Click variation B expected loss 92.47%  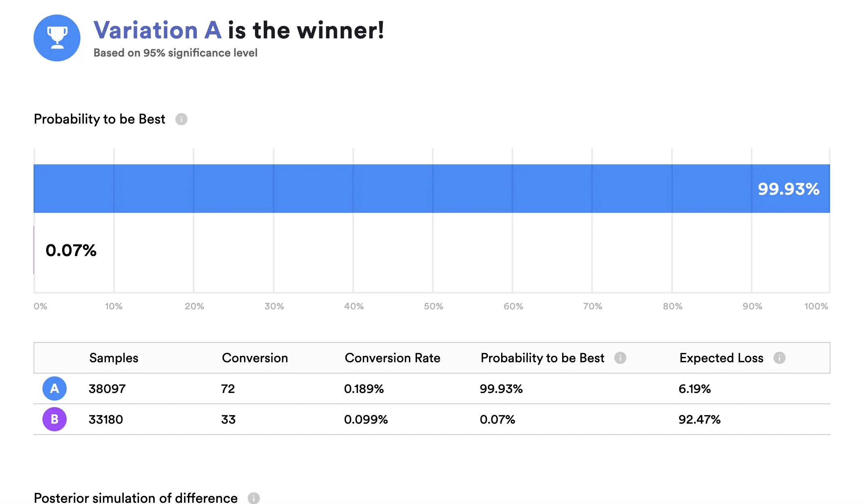[x=700, y=420]
